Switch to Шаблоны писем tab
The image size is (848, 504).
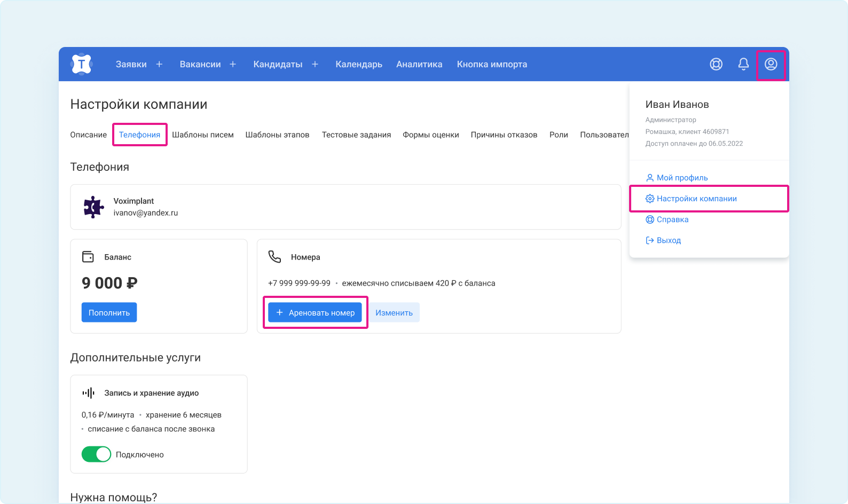(x=203, y=135)
